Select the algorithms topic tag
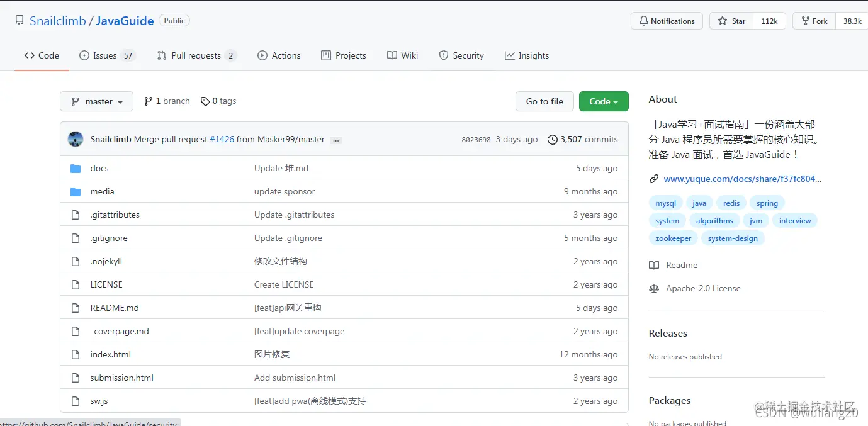Screen dimensions: 868x426 point(714,221)
